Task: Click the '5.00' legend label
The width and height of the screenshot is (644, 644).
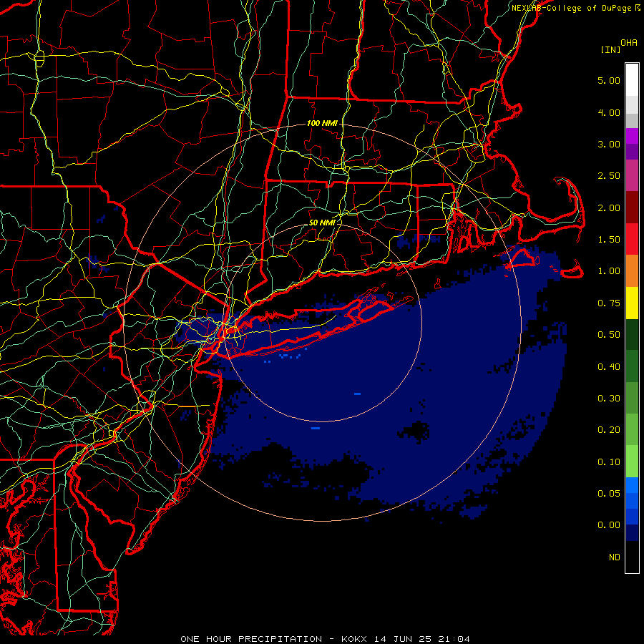Action: (609, 80)
